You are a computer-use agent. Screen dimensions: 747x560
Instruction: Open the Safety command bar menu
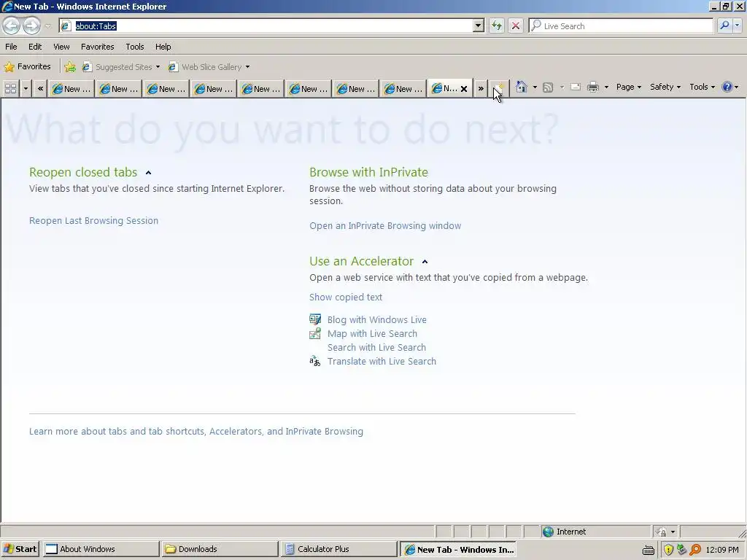pyautogui.click(x=665, y=87)
